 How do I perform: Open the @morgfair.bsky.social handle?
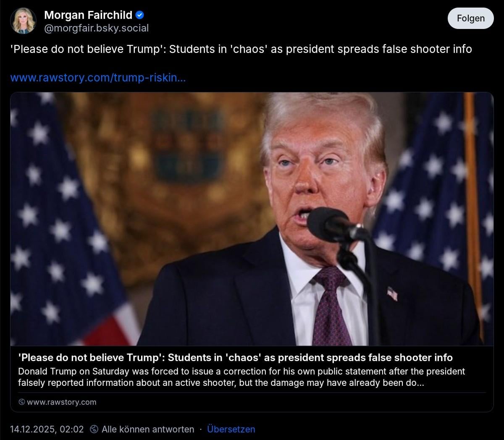97,28
